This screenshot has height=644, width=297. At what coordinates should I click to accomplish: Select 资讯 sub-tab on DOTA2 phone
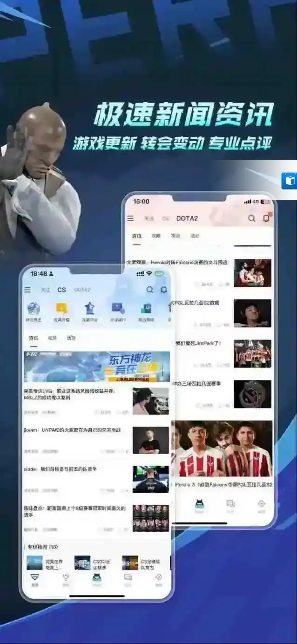click(136, 236)
